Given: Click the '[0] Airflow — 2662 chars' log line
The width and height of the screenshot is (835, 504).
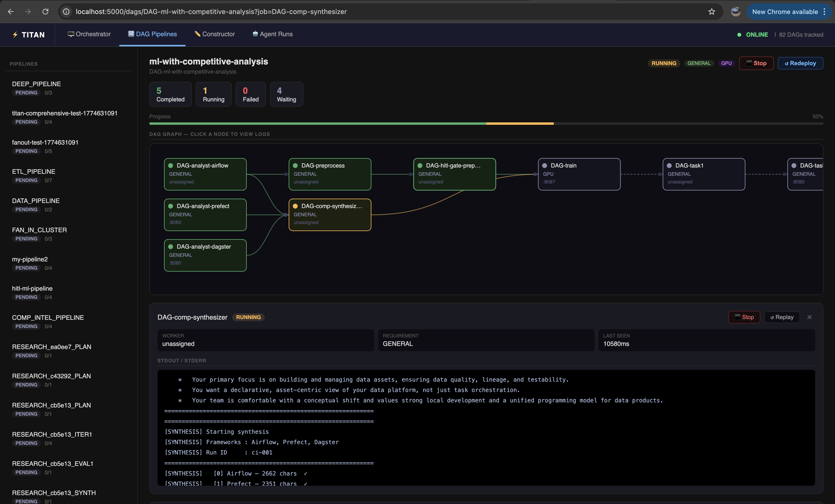Looking at the screenshot, I should 236,474.
